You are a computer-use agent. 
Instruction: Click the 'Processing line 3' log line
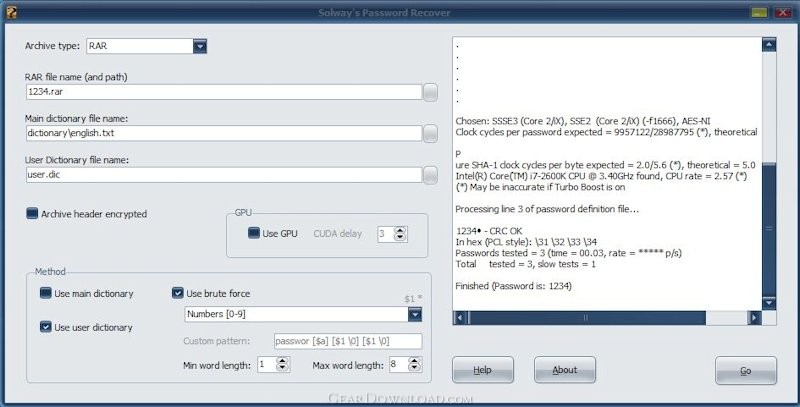click(x=547, y=209)
